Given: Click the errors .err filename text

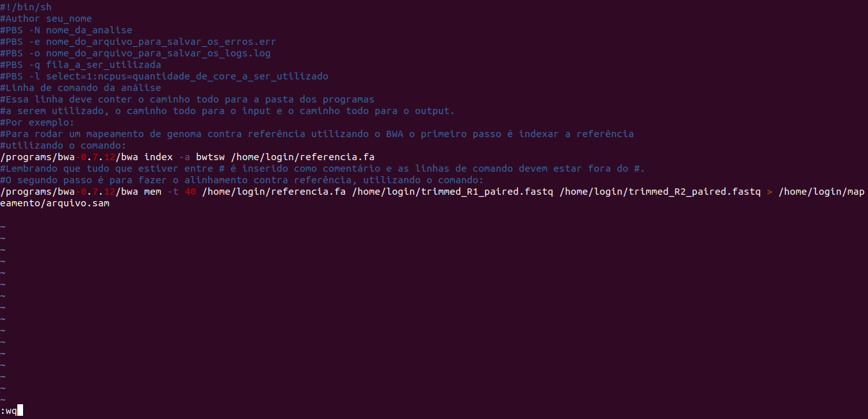Looking at the screenshot, I should [x=161, y=42].
